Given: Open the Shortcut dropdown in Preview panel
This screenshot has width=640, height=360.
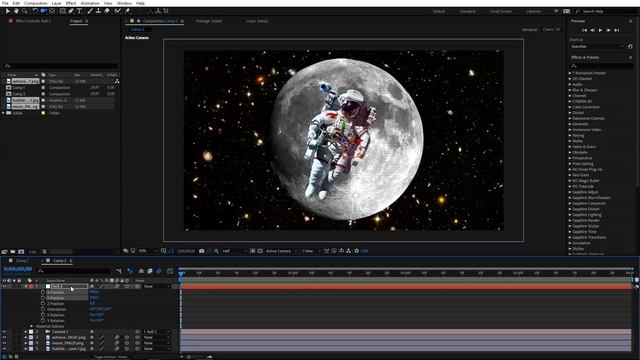Looking at the screenshot, I should pyautogui.click(x=597, y=47).
